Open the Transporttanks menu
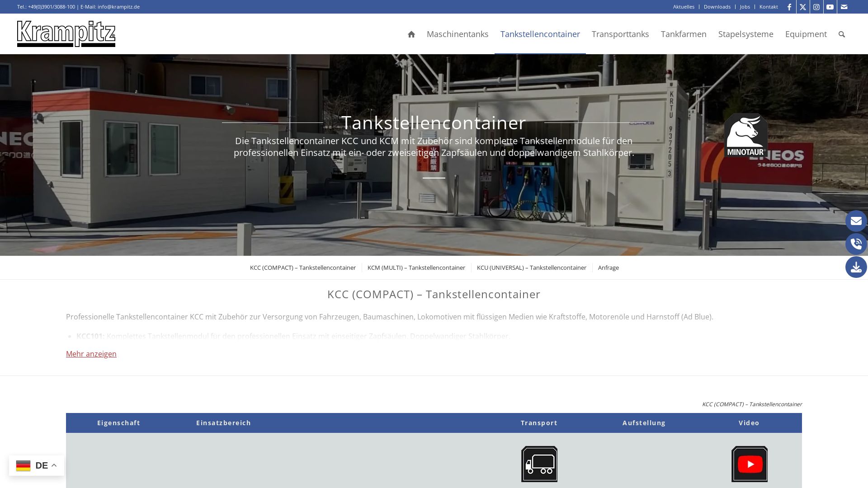This screenshot has height=488, width=868. (620, 34)
